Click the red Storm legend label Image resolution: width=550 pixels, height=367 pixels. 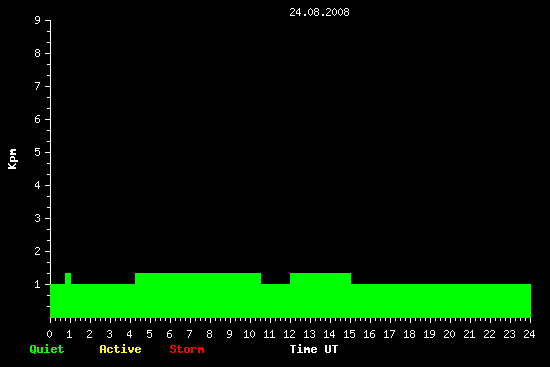pyautogui.click(x=187, y=349)
